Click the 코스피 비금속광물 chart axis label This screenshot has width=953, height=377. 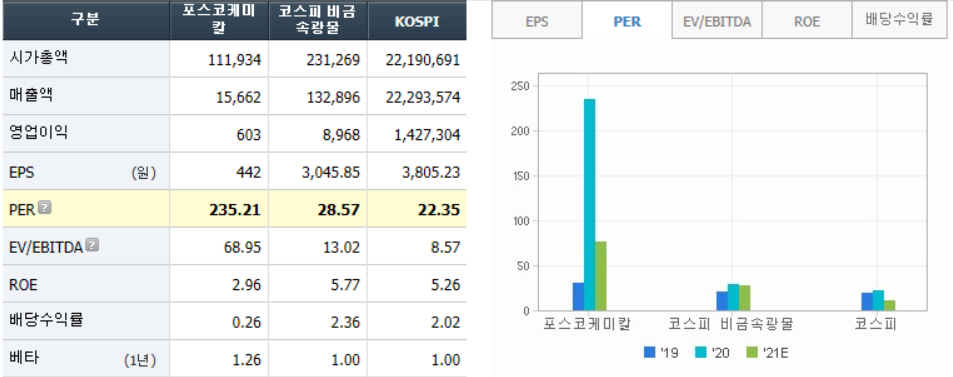click(x=731, y=323)
